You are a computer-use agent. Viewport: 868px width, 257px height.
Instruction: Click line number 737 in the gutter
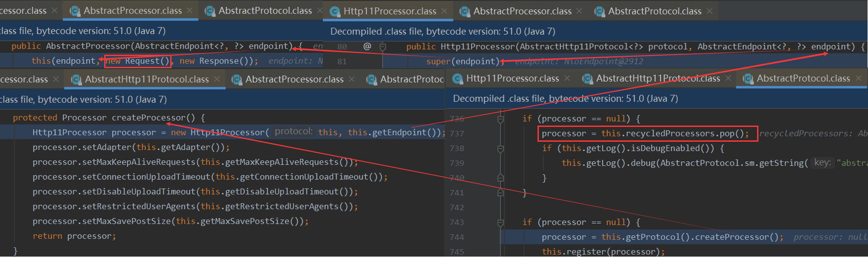pos(457,134)
